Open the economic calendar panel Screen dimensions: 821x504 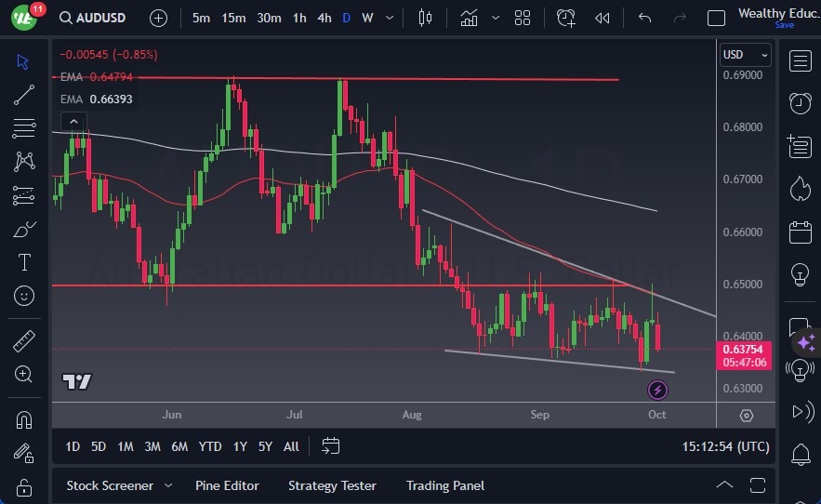click(799, 232)
